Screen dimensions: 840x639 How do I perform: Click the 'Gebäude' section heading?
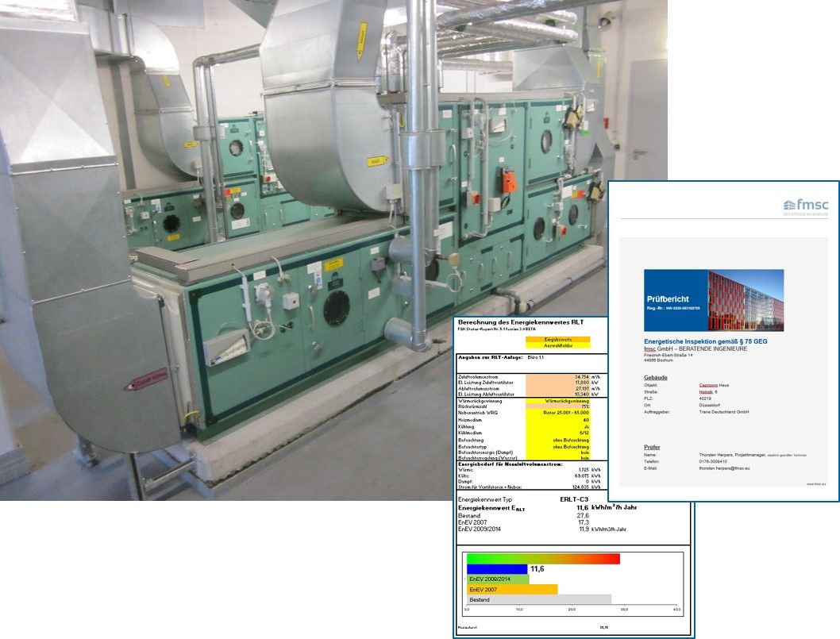pyautogui.click(x=655, y=378)
